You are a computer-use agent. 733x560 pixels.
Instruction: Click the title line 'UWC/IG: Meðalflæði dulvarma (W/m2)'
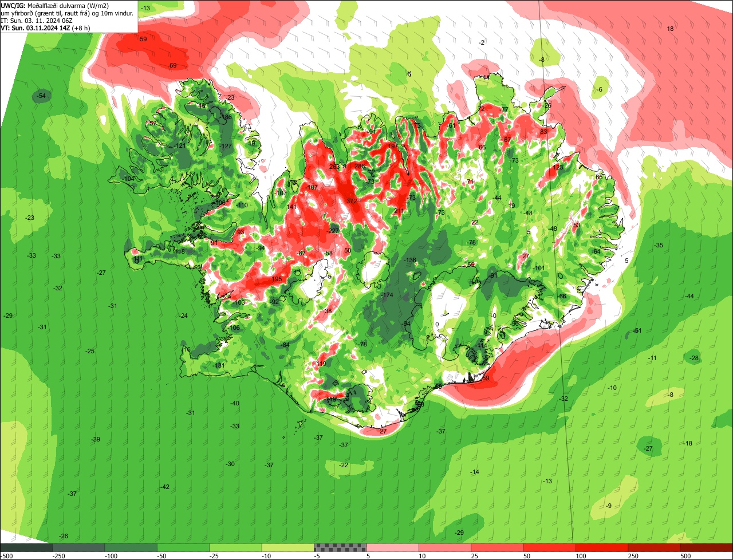[55, 5]
